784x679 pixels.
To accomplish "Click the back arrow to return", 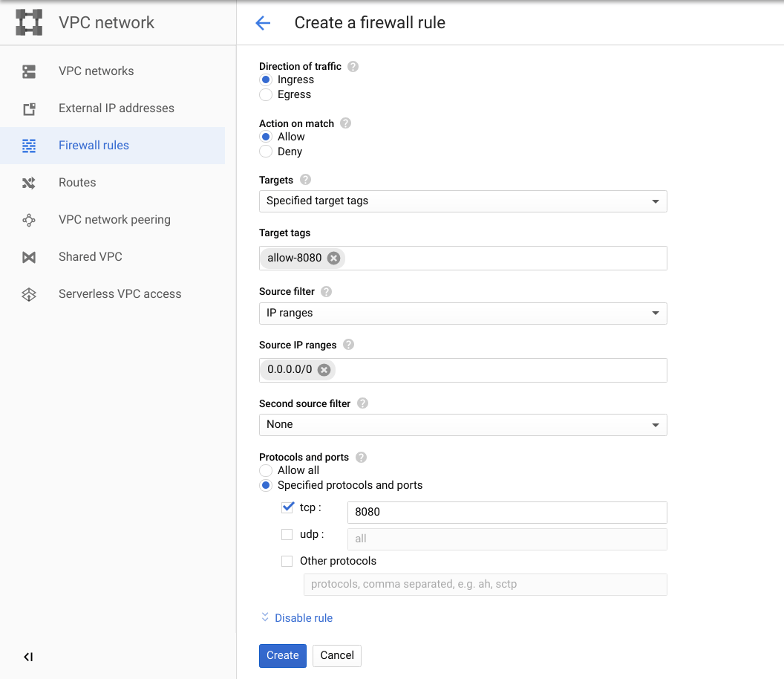I will click(x=264, y=22).
